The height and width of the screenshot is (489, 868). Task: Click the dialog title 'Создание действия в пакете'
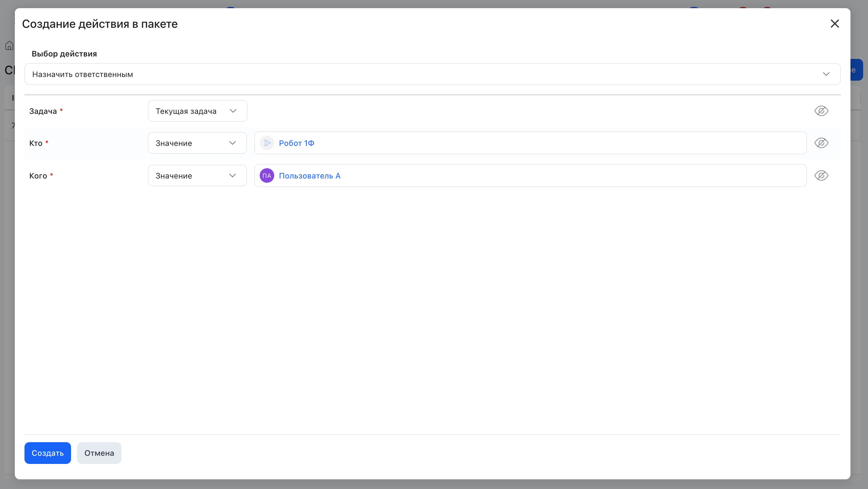coord(100,24)
